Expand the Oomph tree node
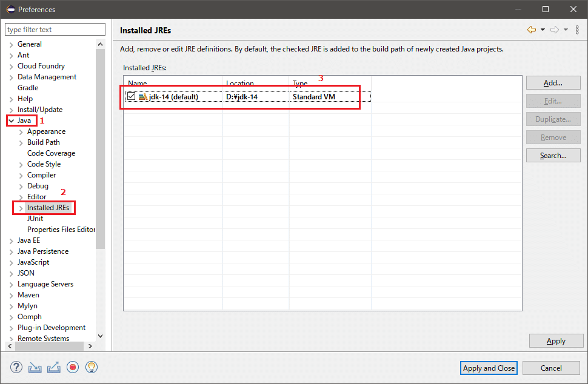 [x=12, y=317]
